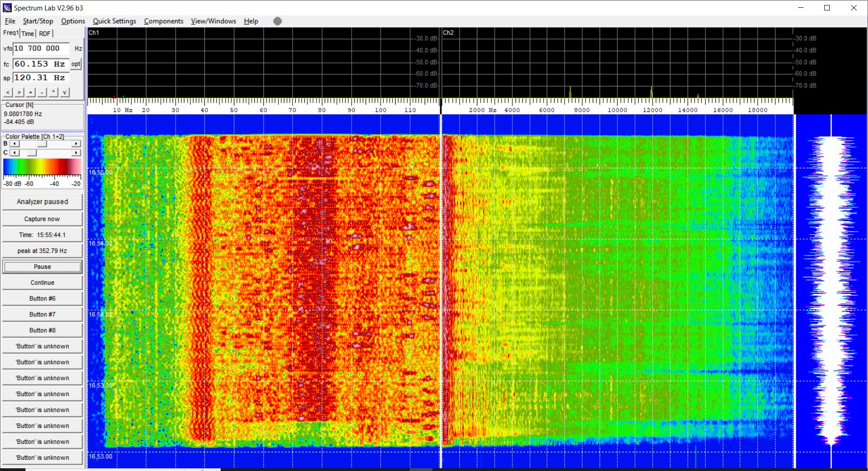Click the brightness B slider thumb
Image resolution: width=868 pixels, height=471 pixels.
(x=42, y=144)
